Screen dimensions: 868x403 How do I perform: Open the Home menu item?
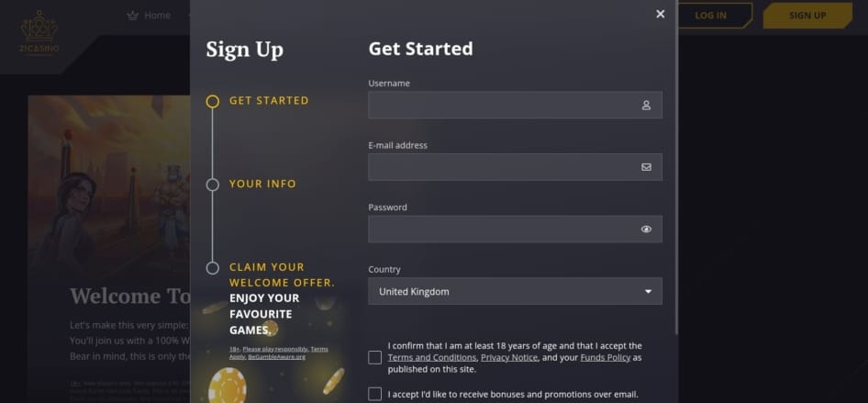(x=157, y=16)
